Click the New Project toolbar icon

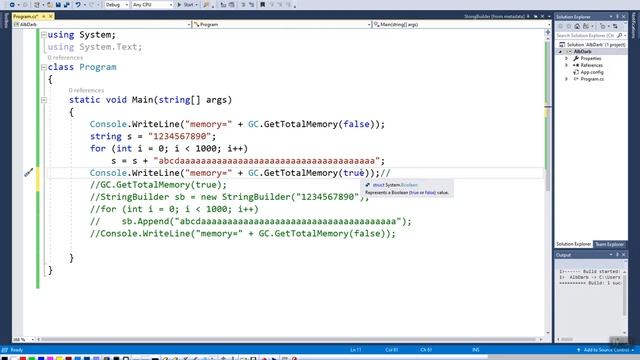(37, 5)
